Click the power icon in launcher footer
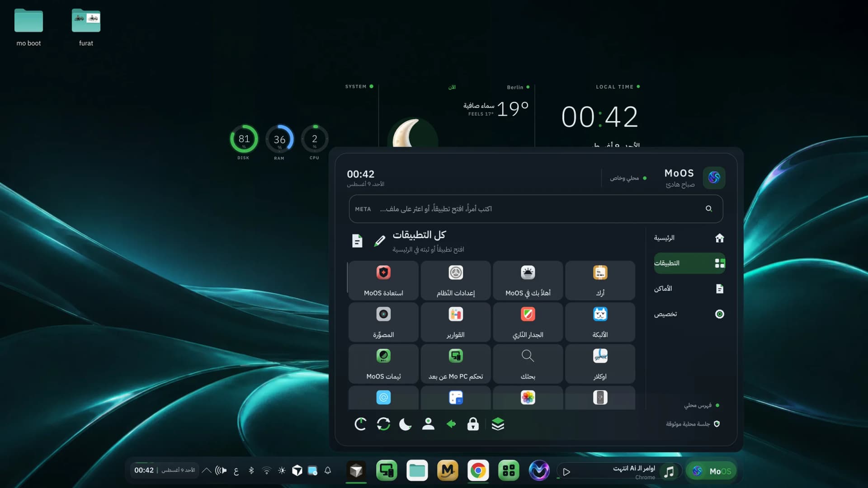 pyautogui.click(x=360, y=424)
